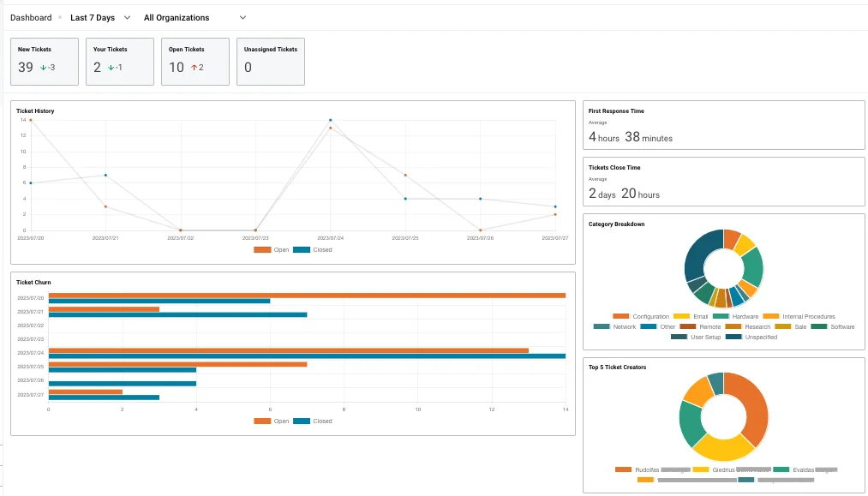Open the Last 7 Days date range dropdown
Screen dimensions: 868x496
(100, 17)
